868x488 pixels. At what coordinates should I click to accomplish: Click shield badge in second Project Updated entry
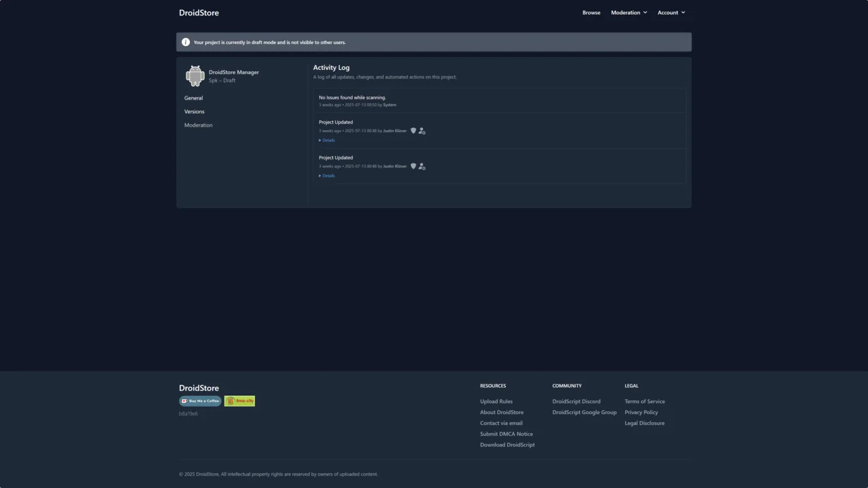point(413,166)
